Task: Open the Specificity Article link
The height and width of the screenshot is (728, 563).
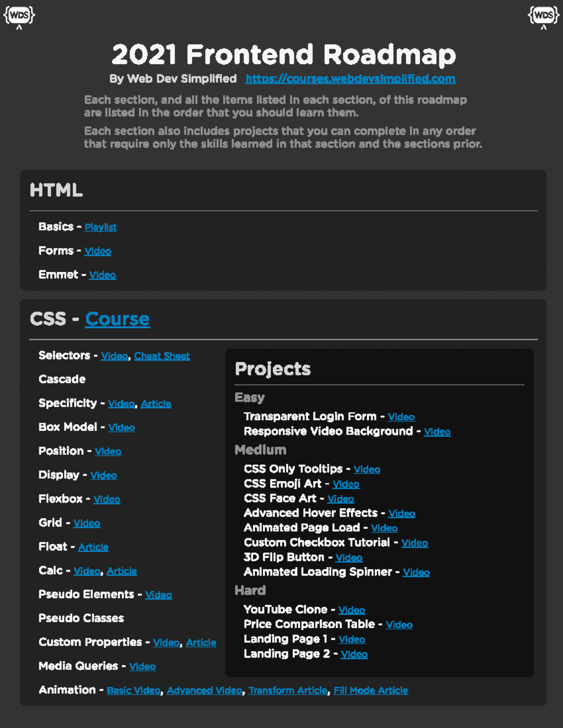Action: pyautogui.click(x=156, y=403)
